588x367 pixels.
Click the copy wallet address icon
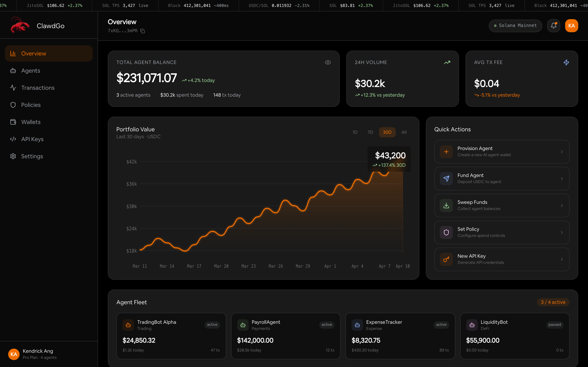click(143, 31)
